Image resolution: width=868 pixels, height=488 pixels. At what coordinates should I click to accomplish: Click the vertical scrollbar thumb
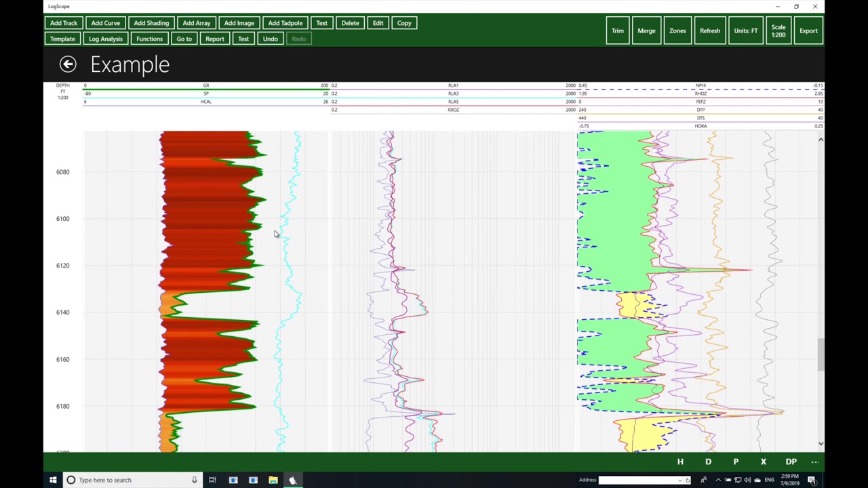821,354
